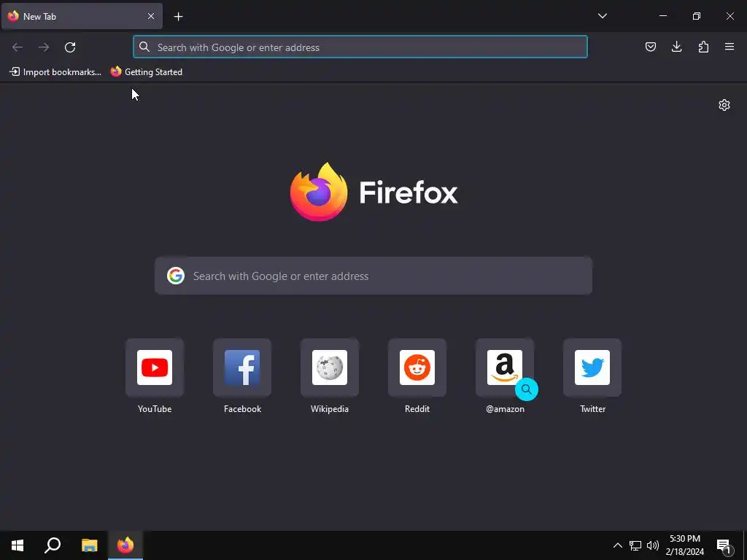This screenshot has width=747, height=560.
Task: Open new tab personalize settings gear
Action: 724,105
